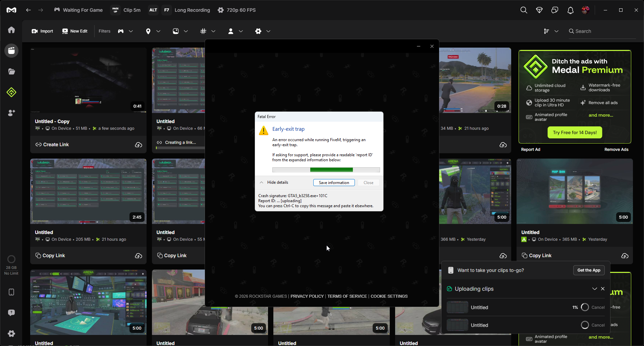Expand the person filter dropdown
This screenshot has width=644, height=346.
(235, 31)
